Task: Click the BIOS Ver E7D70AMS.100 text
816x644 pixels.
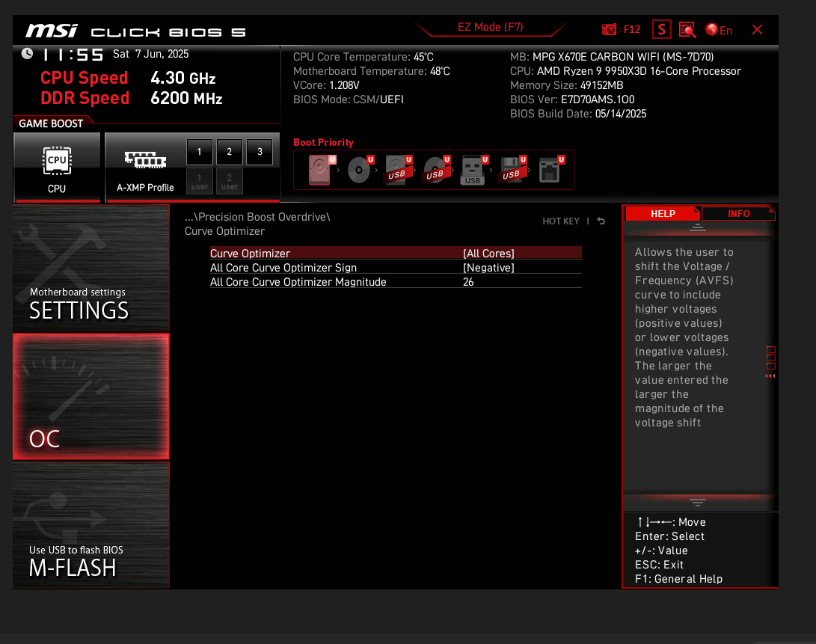Action: pos(572,99)
